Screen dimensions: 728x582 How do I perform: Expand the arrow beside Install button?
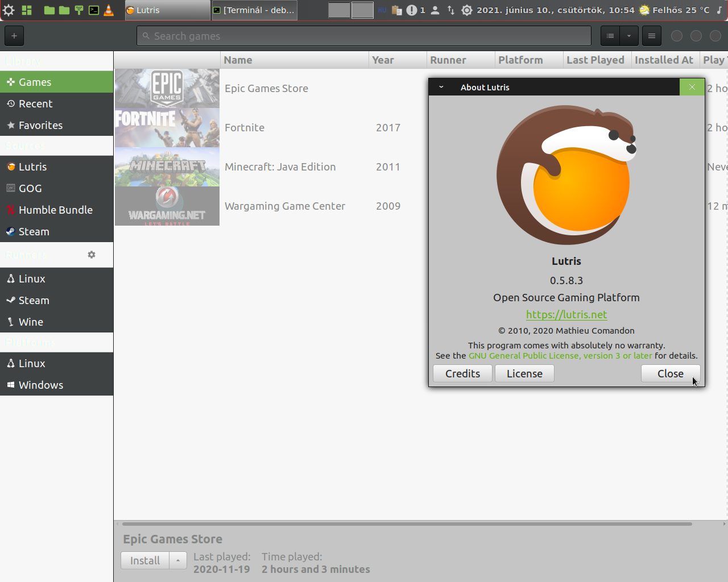pos(178,560)
